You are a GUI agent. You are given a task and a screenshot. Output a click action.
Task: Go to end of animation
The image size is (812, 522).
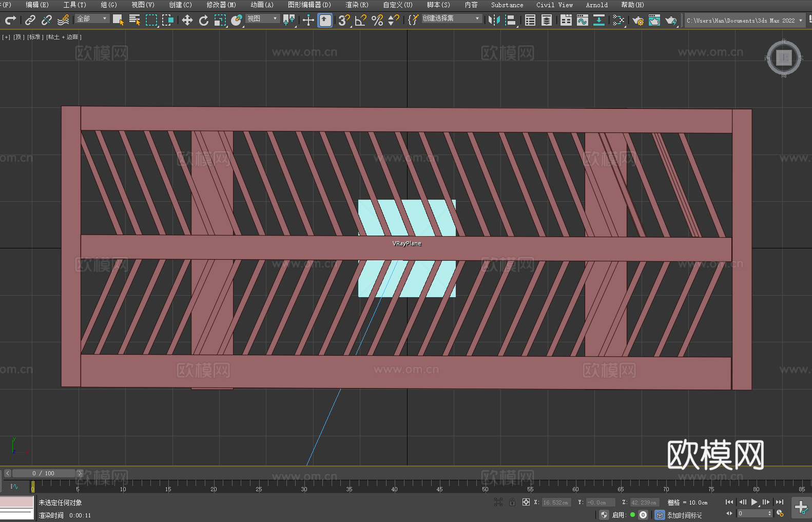tap(780, 502)
